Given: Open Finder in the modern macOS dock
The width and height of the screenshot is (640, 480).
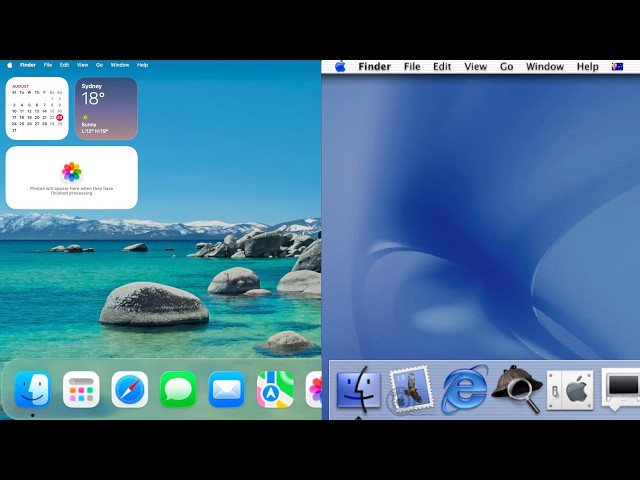Looking at the screenshot, I should click(x=32, y=389).
